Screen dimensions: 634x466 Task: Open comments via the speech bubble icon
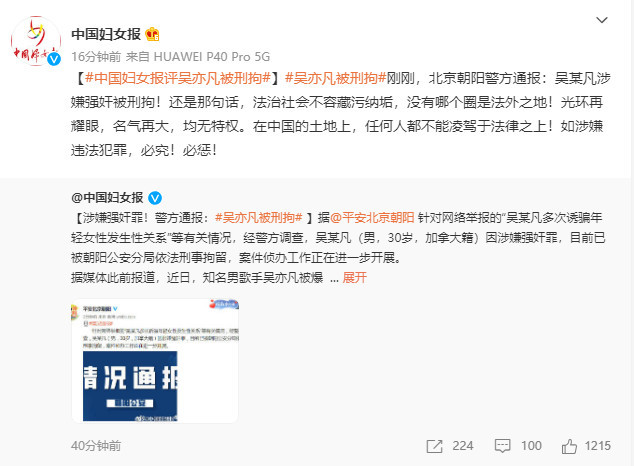click(x=502, y=446)
